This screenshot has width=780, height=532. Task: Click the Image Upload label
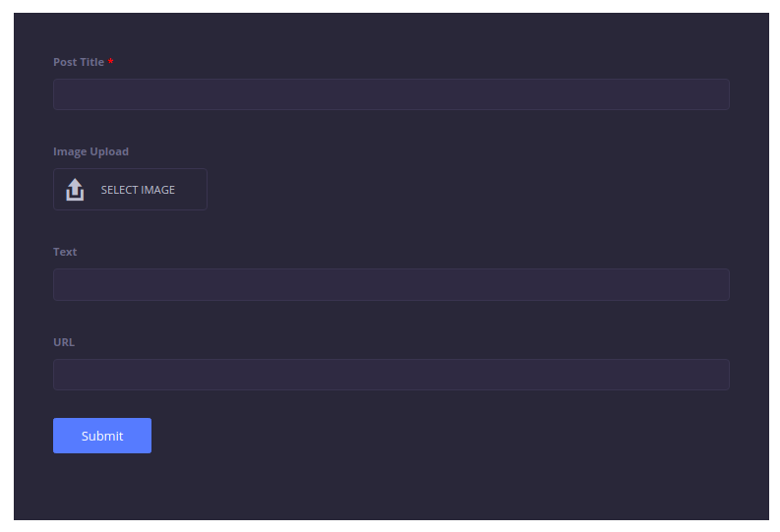[91, 151]
